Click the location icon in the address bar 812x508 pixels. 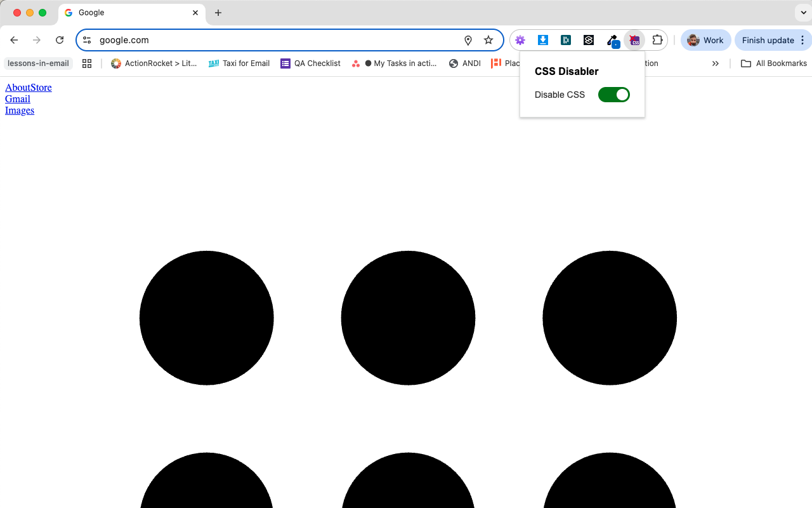pos(468,40)
